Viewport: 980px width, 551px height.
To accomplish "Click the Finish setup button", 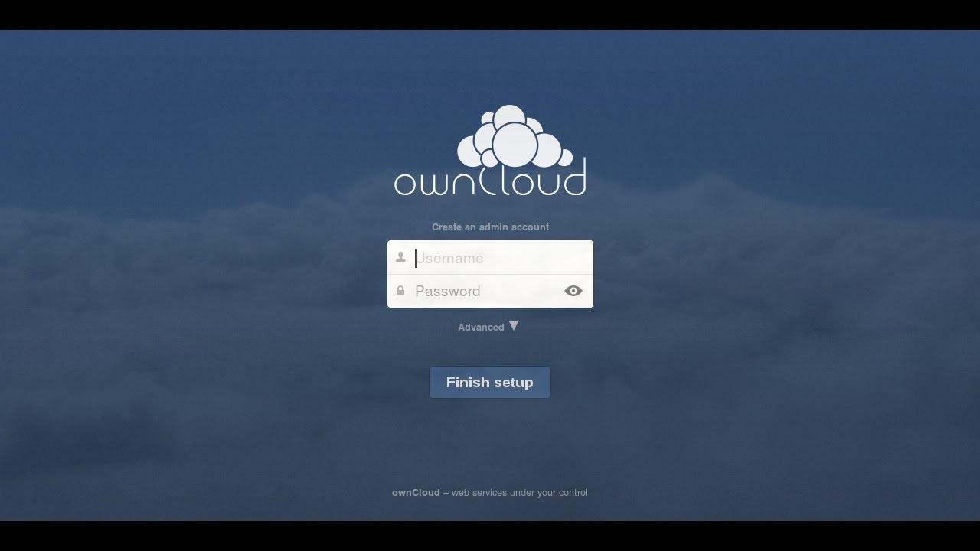I will [x=490, y=382].
